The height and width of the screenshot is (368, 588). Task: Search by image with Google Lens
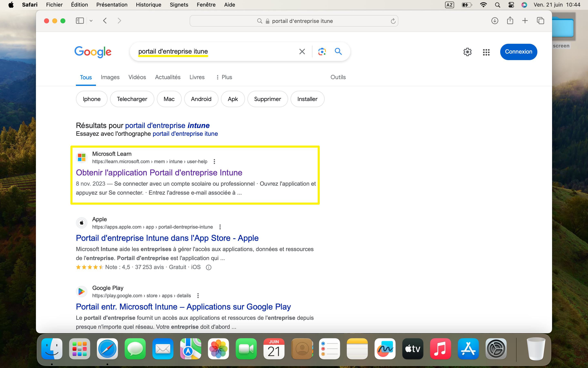coord(322,52)
